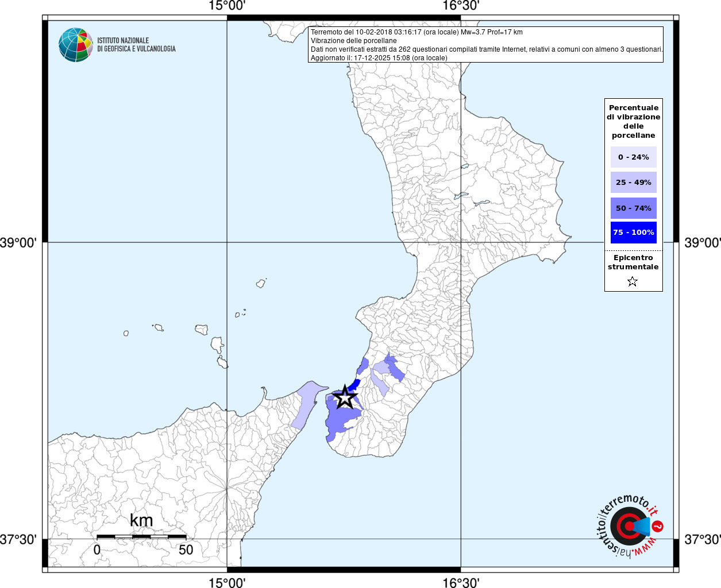721x588 pixels.
Task: Click the epicenter star on the map
Action: tap(345, 397)
